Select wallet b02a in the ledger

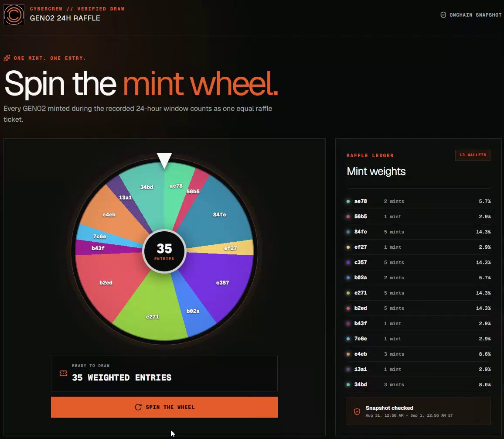[x=419, y=278]
